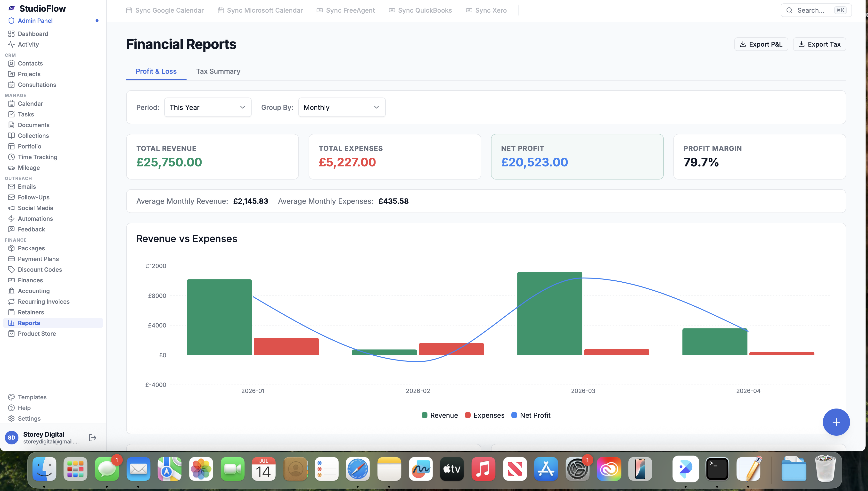Image resolution: width=868 pixels, height=491 pixels.
Task: Click the 2026-03 green revenue bar
Action: pyautogui.click(x=550, y=313)
